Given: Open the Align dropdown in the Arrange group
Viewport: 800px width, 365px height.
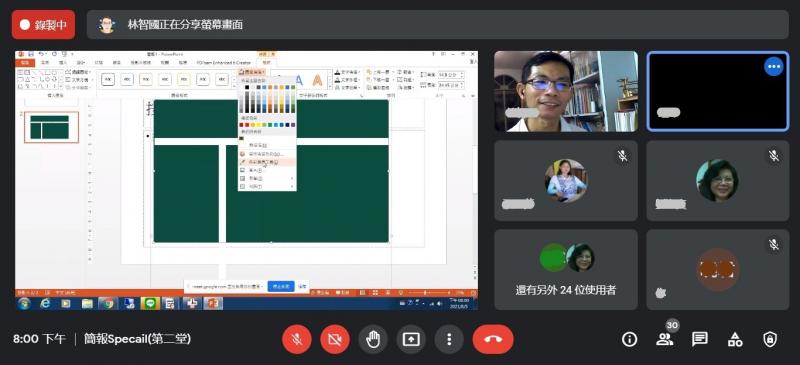Looking at the screenshot, I should [405, 72].
